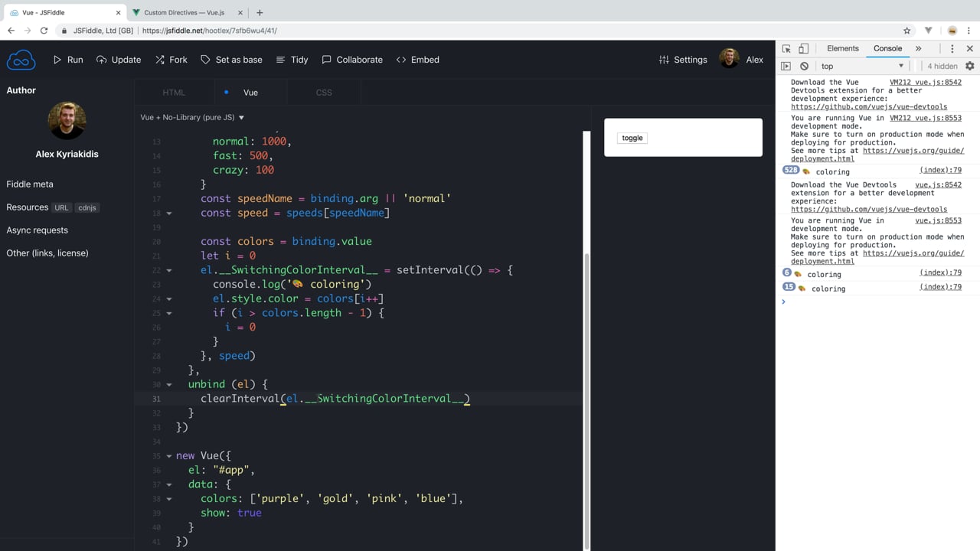Collapse unbind block at line 30
The width and height of the screenshot is (980, 551).
169,385
